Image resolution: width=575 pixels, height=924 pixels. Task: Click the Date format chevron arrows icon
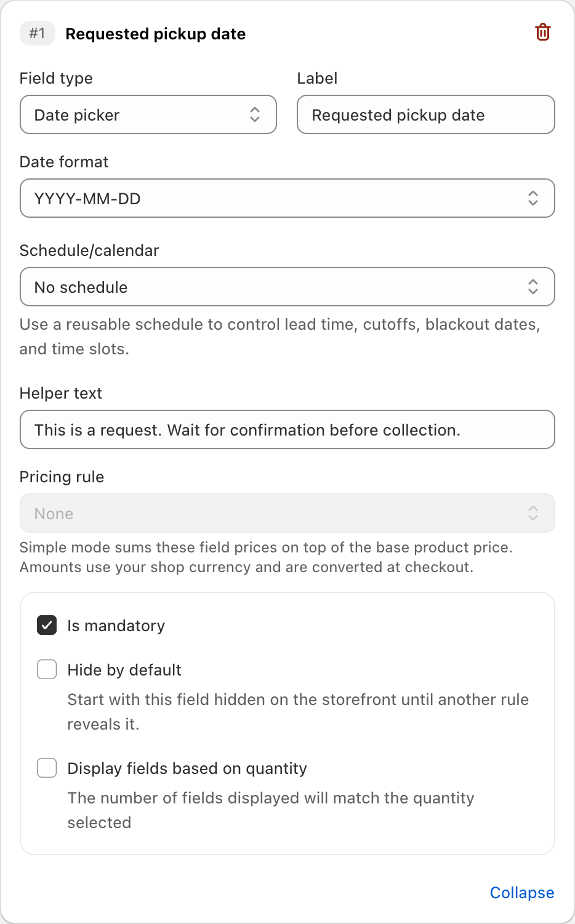(533, 198)
